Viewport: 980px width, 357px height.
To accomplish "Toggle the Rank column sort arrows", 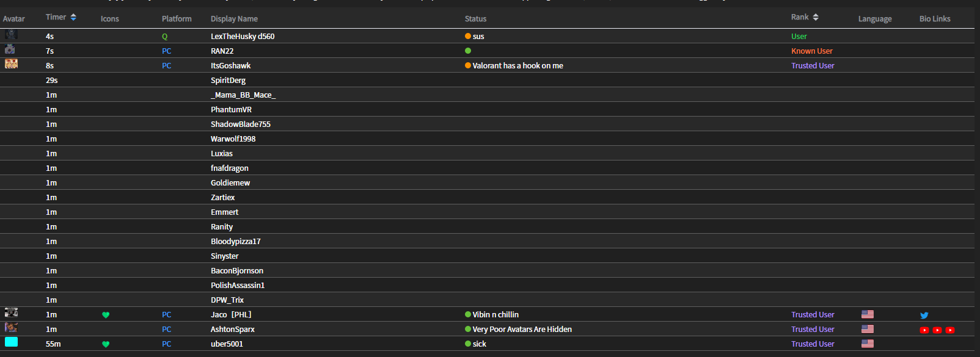I will click(x=816, y=16).
